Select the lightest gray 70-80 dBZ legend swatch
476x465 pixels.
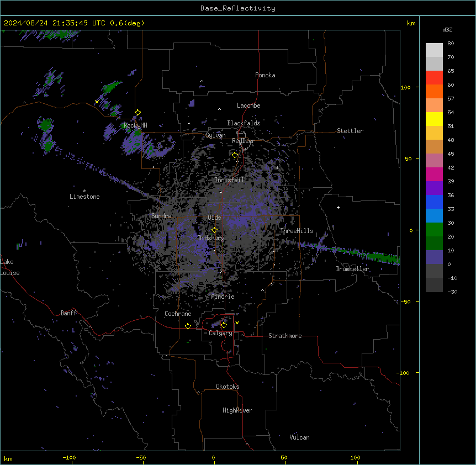[434, 50]
